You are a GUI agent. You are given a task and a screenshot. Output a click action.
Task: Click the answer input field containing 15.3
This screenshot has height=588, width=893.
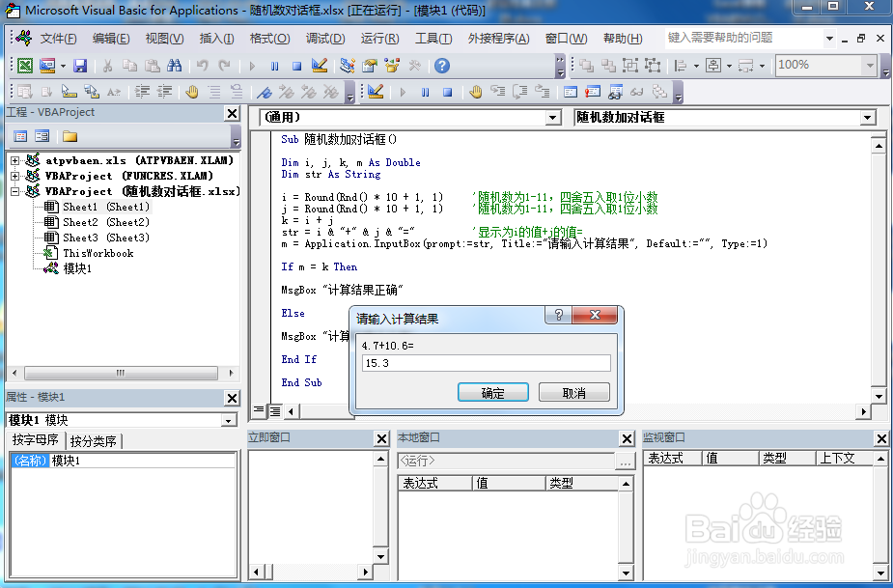click(x=487, y=363)
